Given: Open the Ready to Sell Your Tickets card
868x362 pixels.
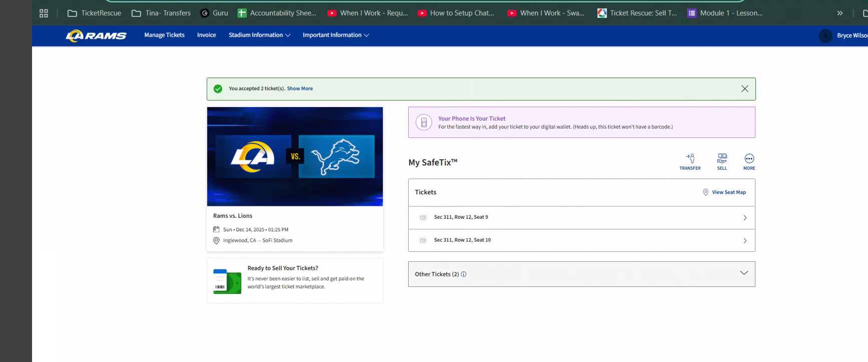Looking at the screenshot, I should click(x=295, y=280).
